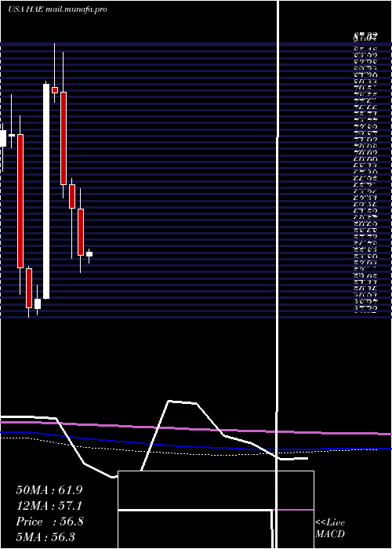Click the <<Live MACD label
The height and width of the screenshot is (549, 392).
pos(330,529)
